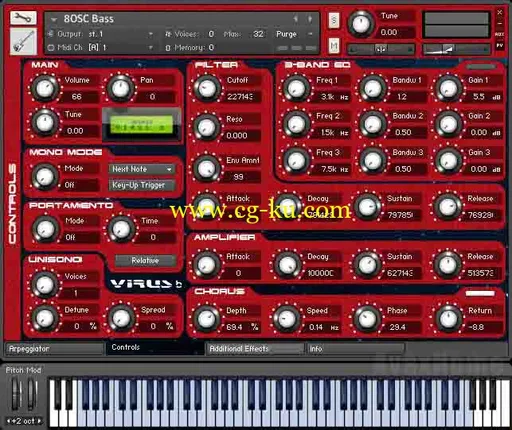Click the header Tune value 0.00
Viewport: 512px width, 430px height.
[389, 33]
